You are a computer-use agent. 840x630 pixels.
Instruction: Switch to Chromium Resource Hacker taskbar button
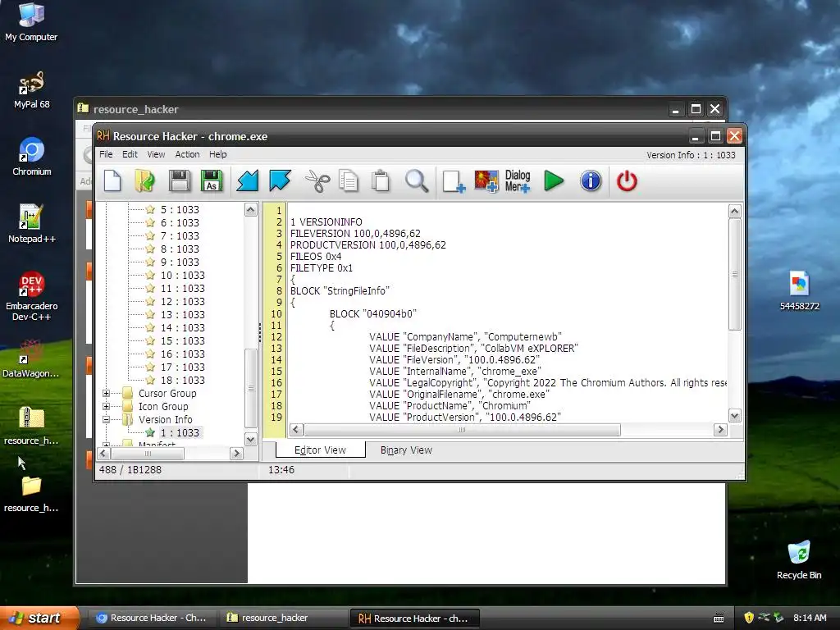(152, 618)
